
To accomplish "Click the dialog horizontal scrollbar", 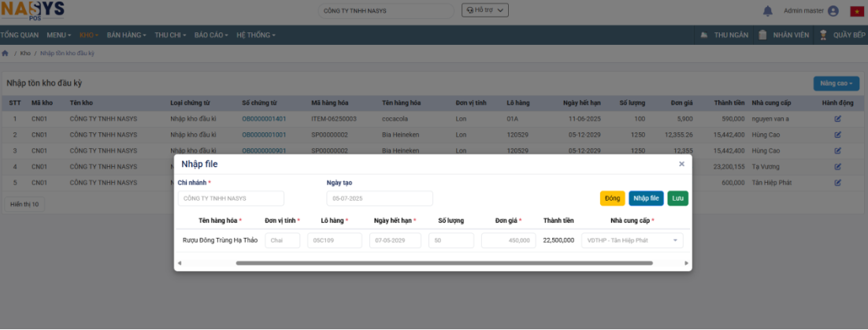I will tap(443, 263).
